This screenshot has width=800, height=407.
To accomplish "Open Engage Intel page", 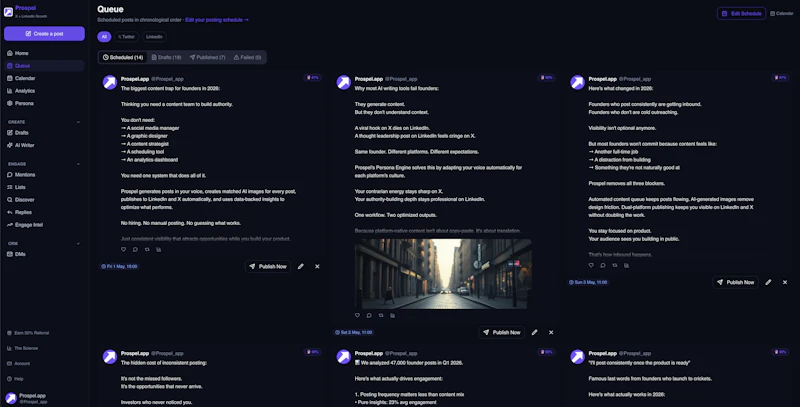I will click(44, 225).
